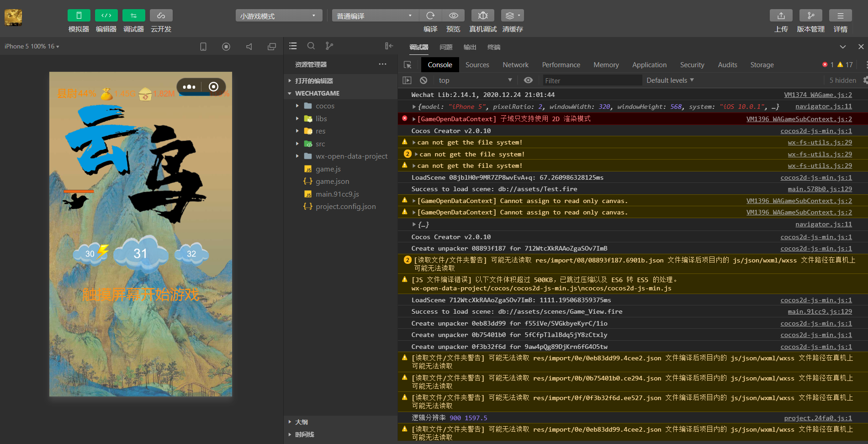Switch to the Network tab

[515, 65]
